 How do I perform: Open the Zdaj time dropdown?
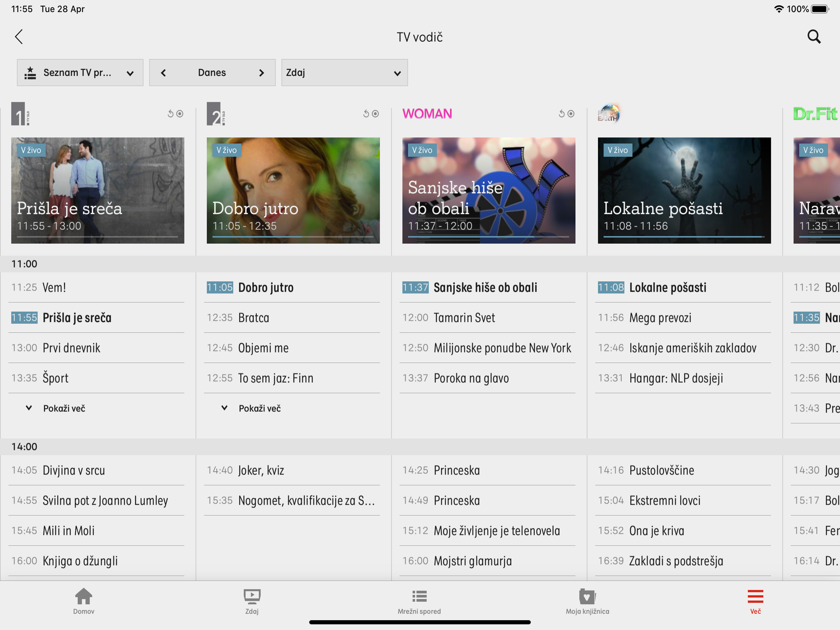click(344, 73)
